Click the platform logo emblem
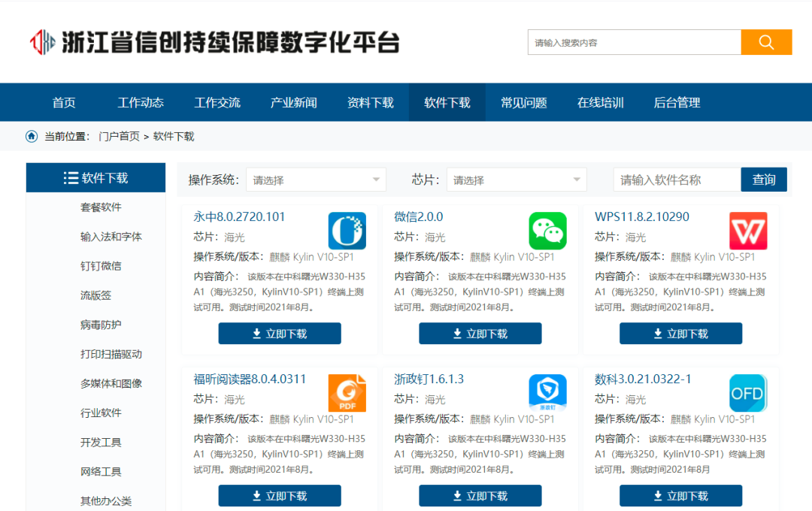Viewport: 812px width, 511px height. (x=42, y=42)
